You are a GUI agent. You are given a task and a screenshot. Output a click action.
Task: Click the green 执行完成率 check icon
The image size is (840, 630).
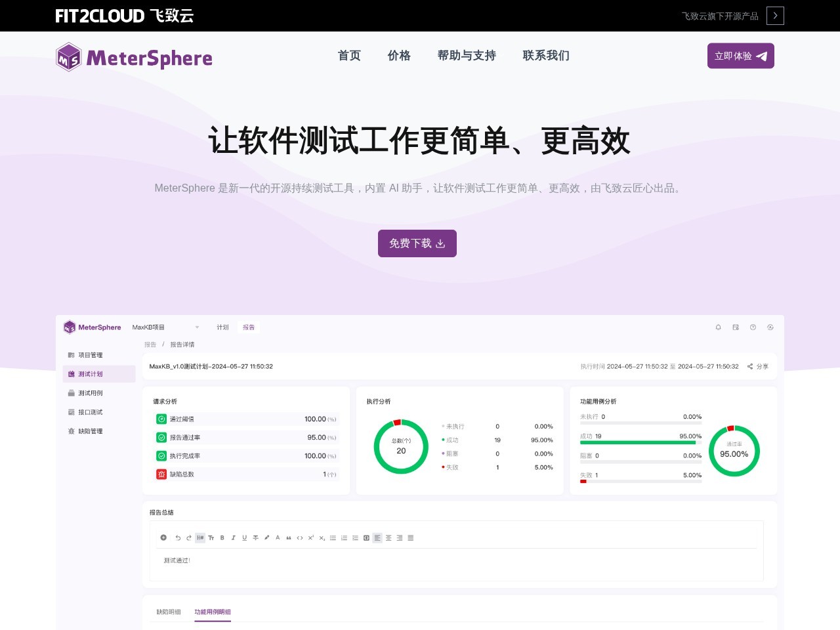161,455
